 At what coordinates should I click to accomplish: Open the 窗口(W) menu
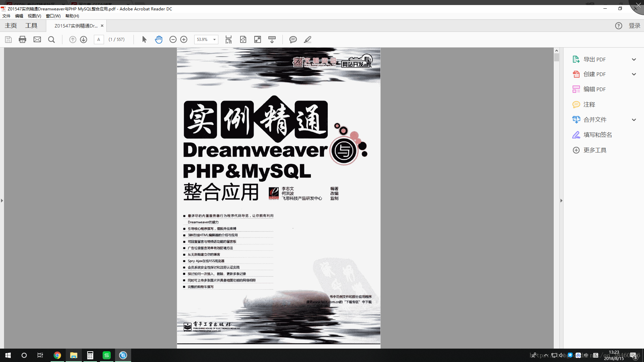click(x=53, y=16)
